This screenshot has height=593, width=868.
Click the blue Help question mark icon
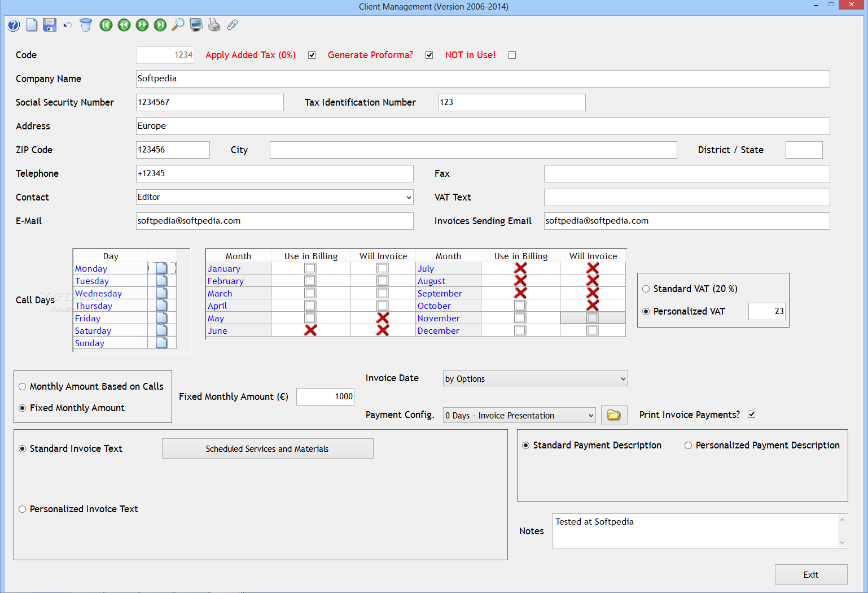point(14,25)
